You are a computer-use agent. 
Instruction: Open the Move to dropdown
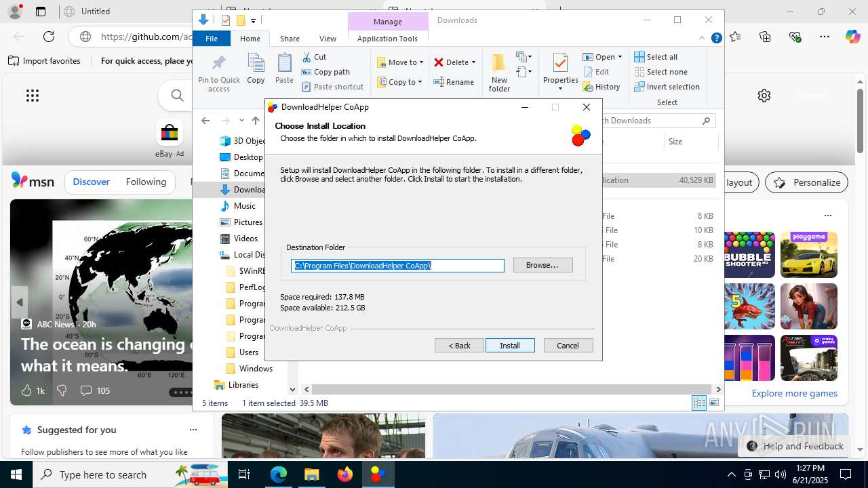pyautogui.click(x=400, y=62)
